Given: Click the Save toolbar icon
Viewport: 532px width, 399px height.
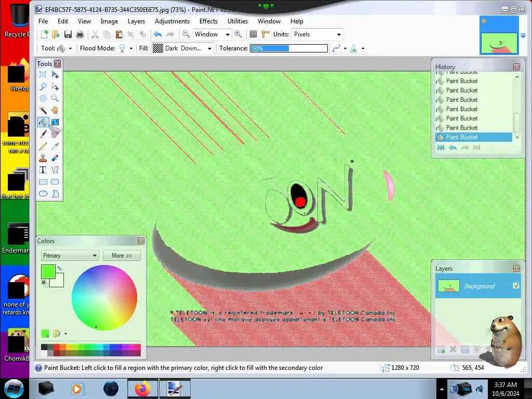Looking at the screenshot, I should [68, 34].
